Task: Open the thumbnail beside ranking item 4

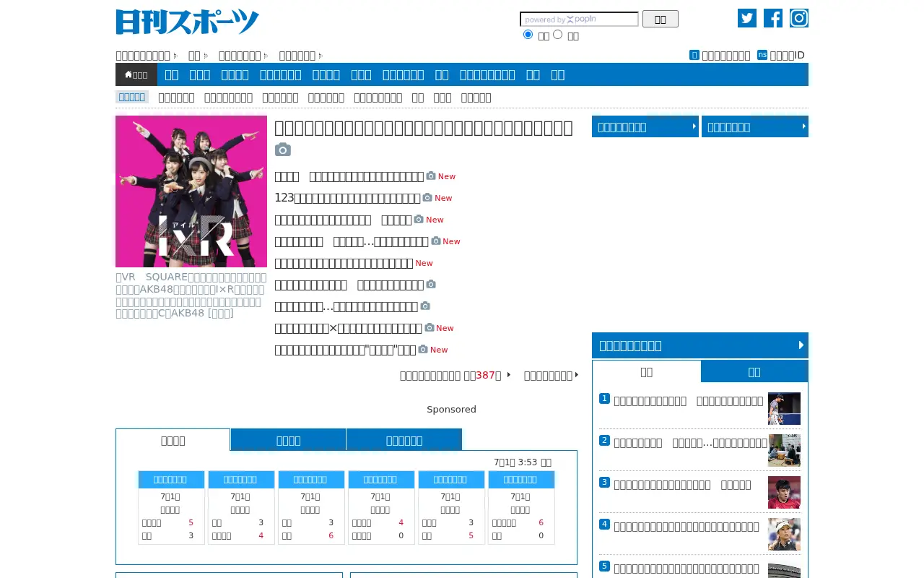Action: pyautogui.click(x=784, y=534)
